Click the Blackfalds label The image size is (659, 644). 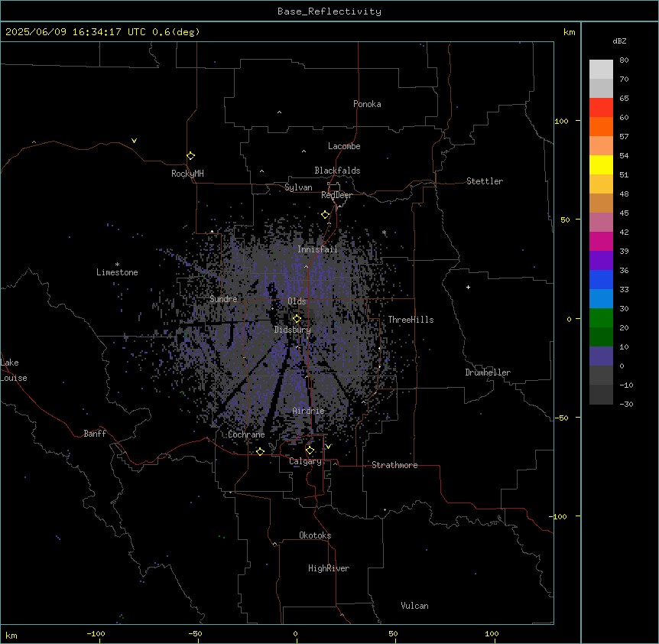tap(337, 171)
